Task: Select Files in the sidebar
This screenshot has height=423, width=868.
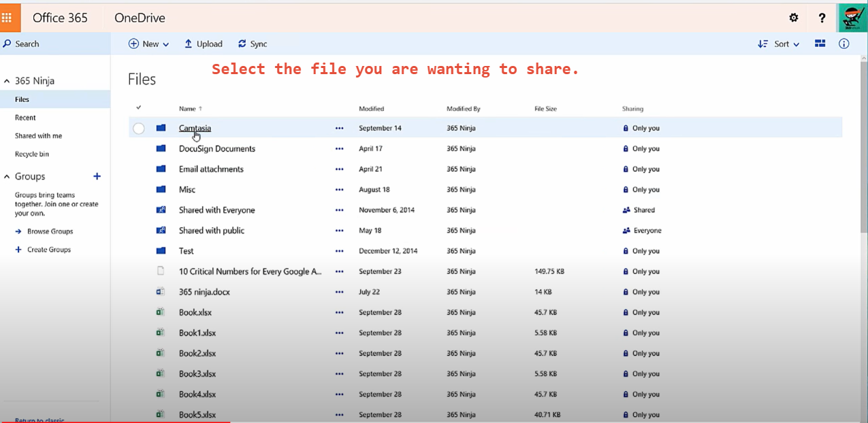Action: point(55,99)
